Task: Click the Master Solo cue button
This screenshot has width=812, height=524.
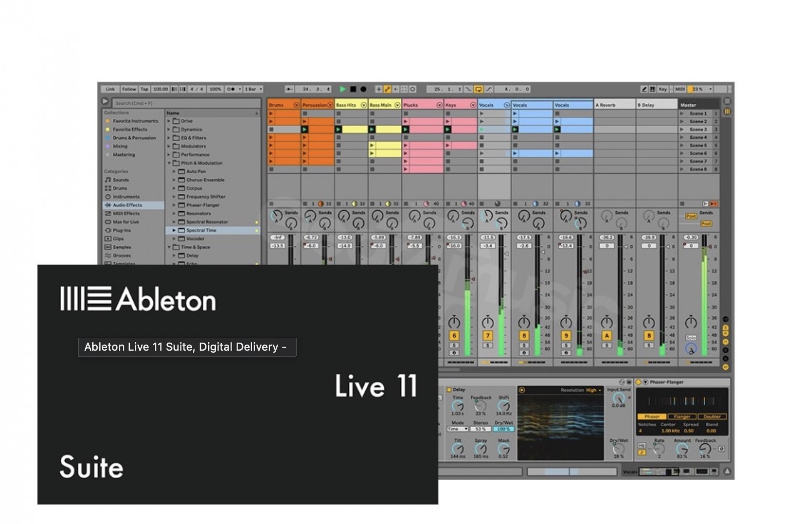Action: (x=691, y=338)
